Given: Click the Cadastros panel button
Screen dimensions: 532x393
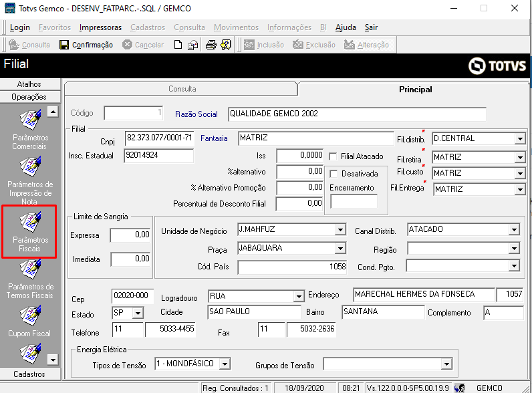Looking at the screenshot, I should tap(30, 374).
